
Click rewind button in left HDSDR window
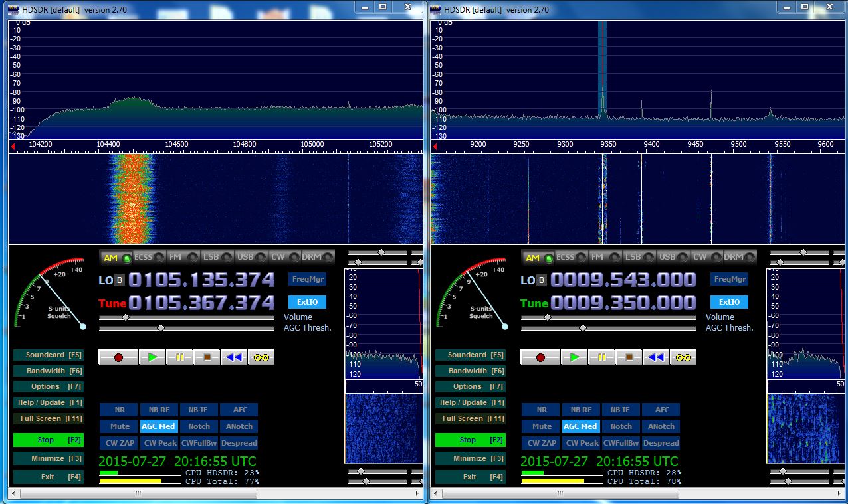[x=234, y=357]
